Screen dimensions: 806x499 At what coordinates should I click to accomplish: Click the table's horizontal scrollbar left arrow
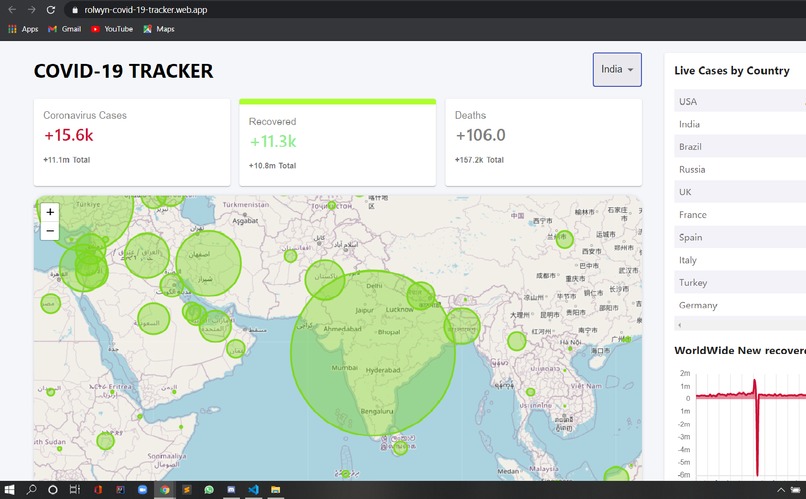tap(680, 325)
